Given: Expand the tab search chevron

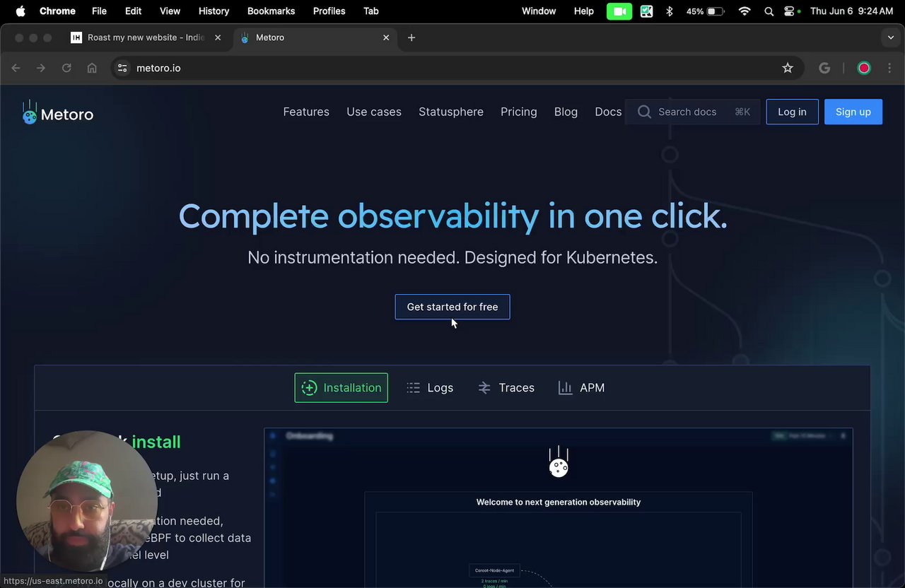Looking at the screenshot, I should coord(891,37).
